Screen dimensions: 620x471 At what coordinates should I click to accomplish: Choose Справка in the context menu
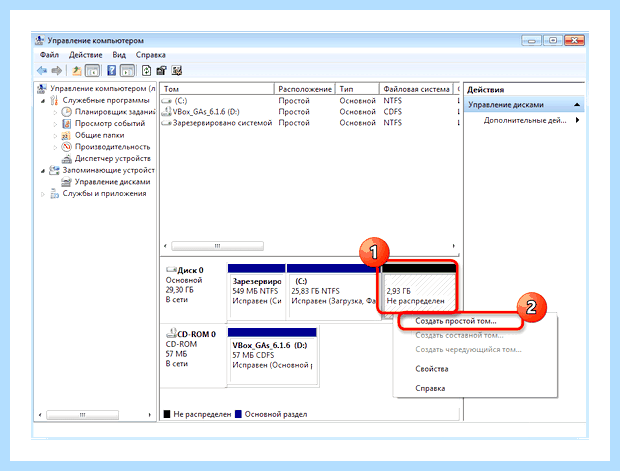point(430,388)
